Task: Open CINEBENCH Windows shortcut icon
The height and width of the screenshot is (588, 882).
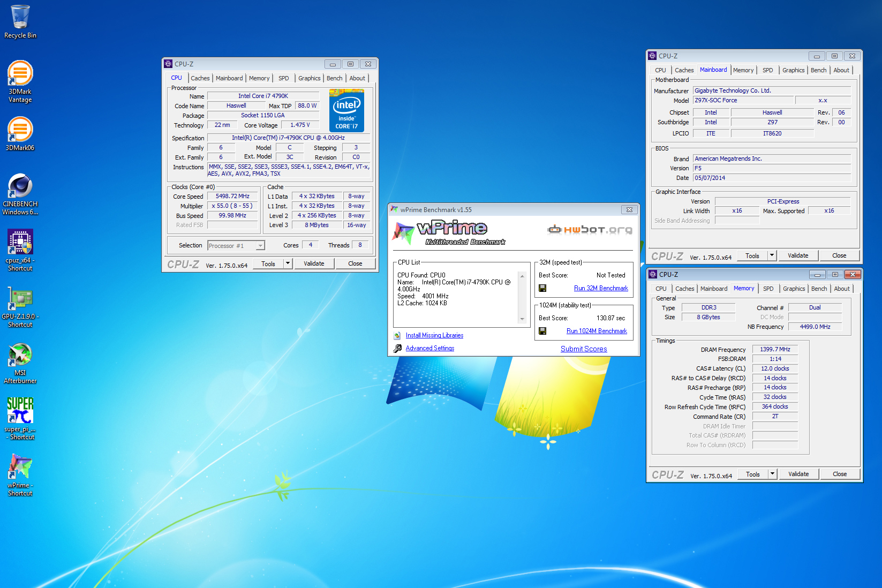Action: (x=20, y=194)
